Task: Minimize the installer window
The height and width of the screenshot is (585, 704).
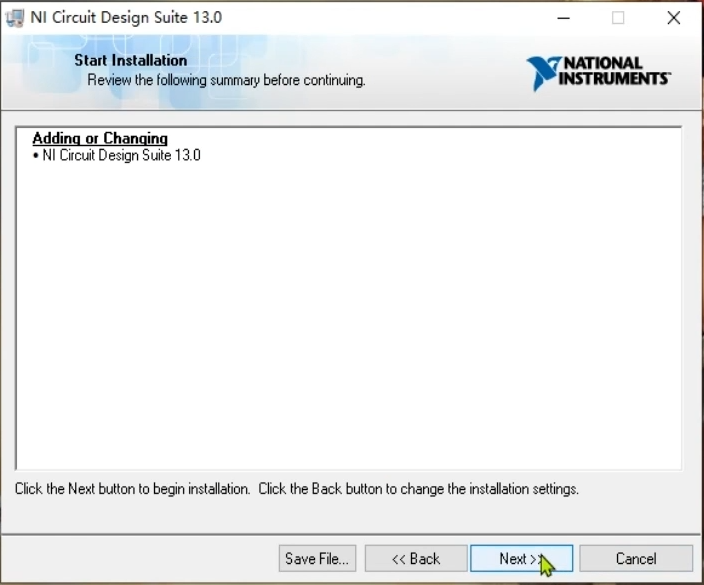Action: [563, 18]
